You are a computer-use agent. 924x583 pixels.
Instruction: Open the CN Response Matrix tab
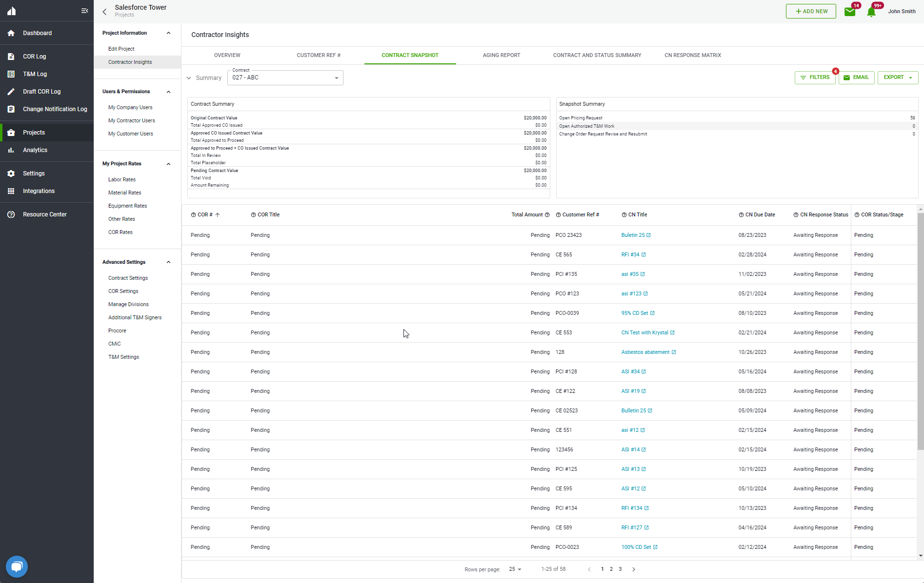[x=692, y=55]
